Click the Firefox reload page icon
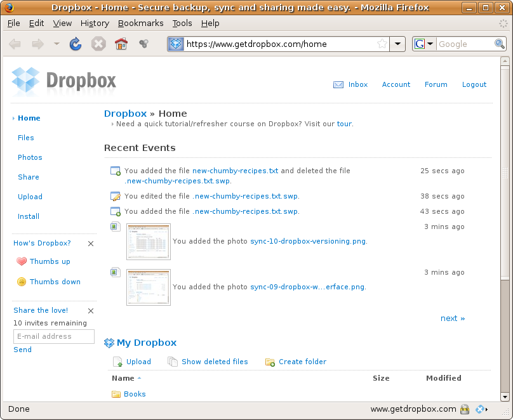 coord(76,44)
